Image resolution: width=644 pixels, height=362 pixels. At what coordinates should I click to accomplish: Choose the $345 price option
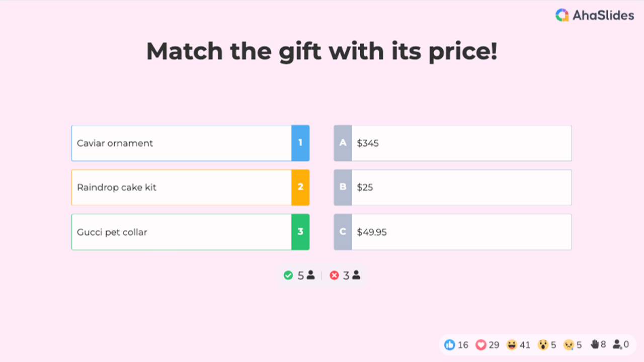click(461, 143)
